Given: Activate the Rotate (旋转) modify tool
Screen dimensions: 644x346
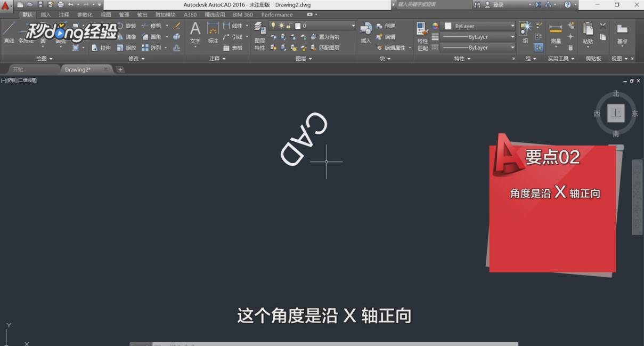Looking at the screenshot, I should click(x=128, y=27).
